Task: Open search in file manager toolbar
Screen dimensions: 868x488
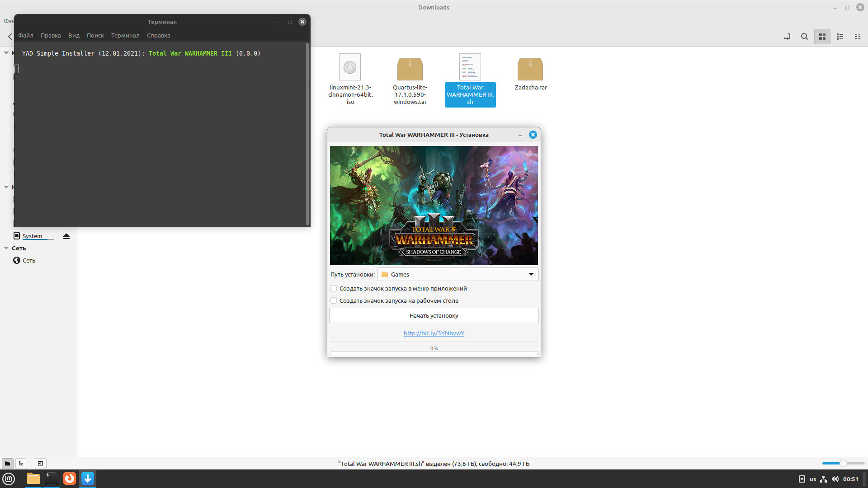Action: tap(804, 37)
